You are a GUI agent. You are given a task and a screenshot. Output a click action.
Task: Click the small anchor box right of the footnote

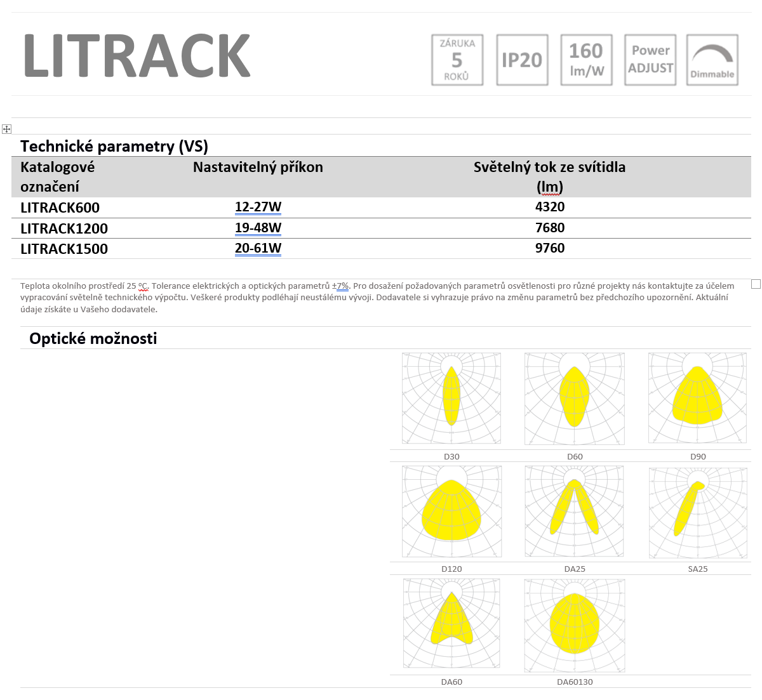[x=756, y=284]
